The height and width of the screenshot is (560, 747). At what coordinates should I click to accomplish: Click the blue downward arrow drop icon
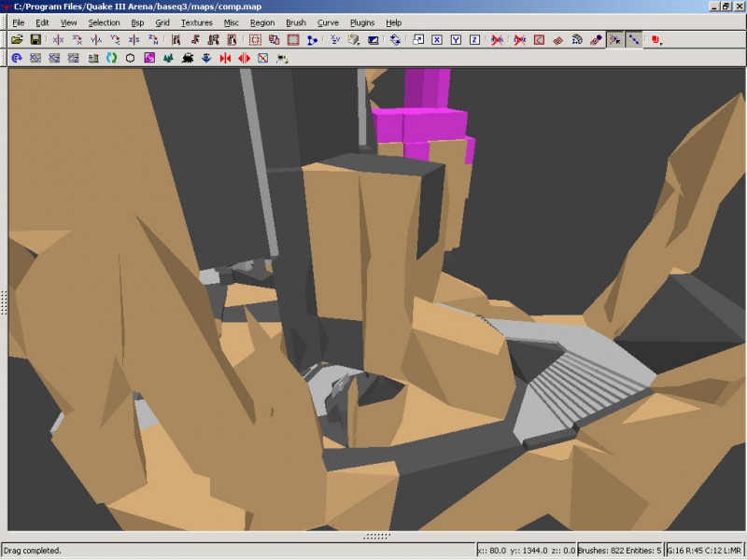[206, 58]
